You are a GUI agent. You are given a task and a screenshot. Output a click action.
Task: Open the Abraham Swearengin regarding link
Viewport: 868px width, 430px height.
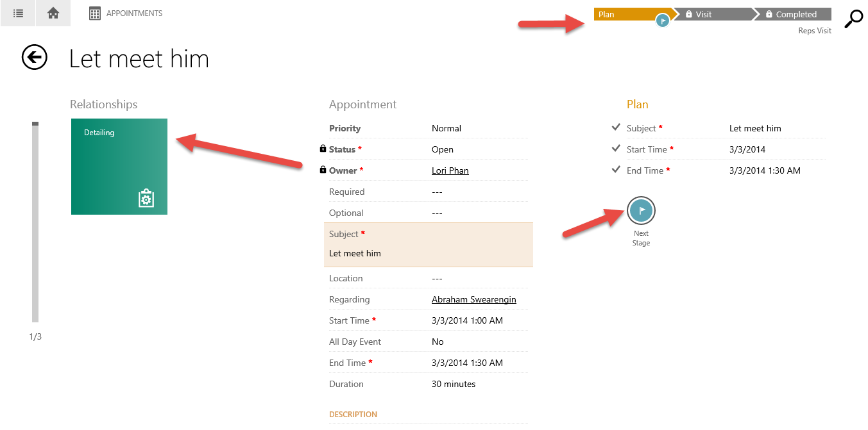coord(473,299)
